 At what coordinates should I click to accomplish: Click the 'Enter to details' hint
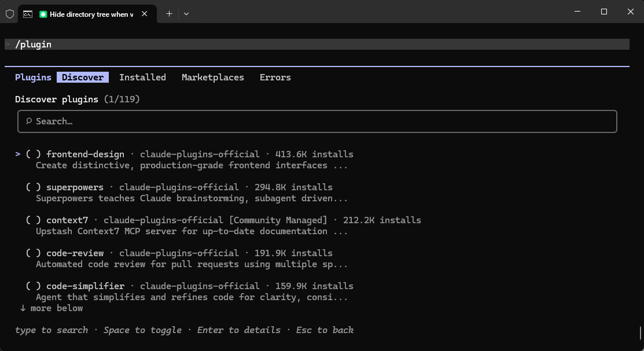pos(238,330)
